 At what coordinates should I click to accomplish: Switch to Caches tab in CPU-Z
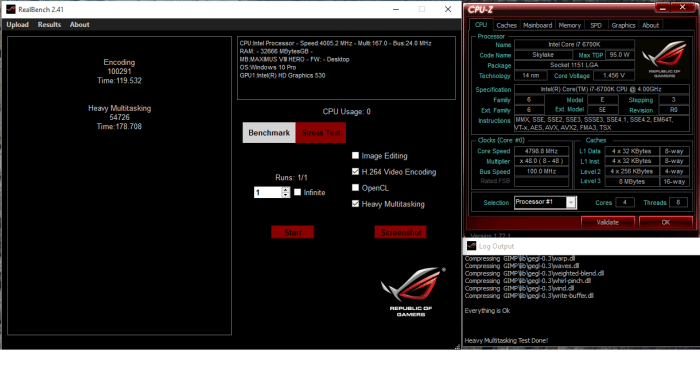pos(506,25)
